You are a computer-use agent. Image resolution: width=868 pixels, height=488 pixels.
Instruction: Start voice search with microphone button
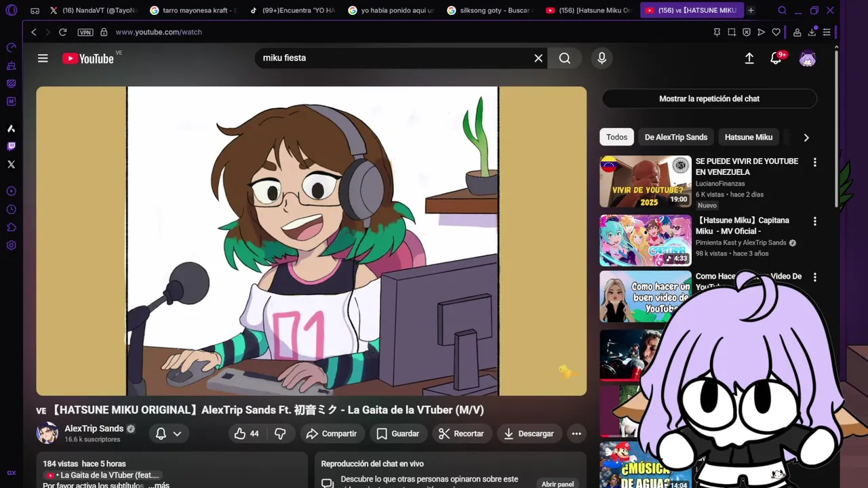(601, 58)
